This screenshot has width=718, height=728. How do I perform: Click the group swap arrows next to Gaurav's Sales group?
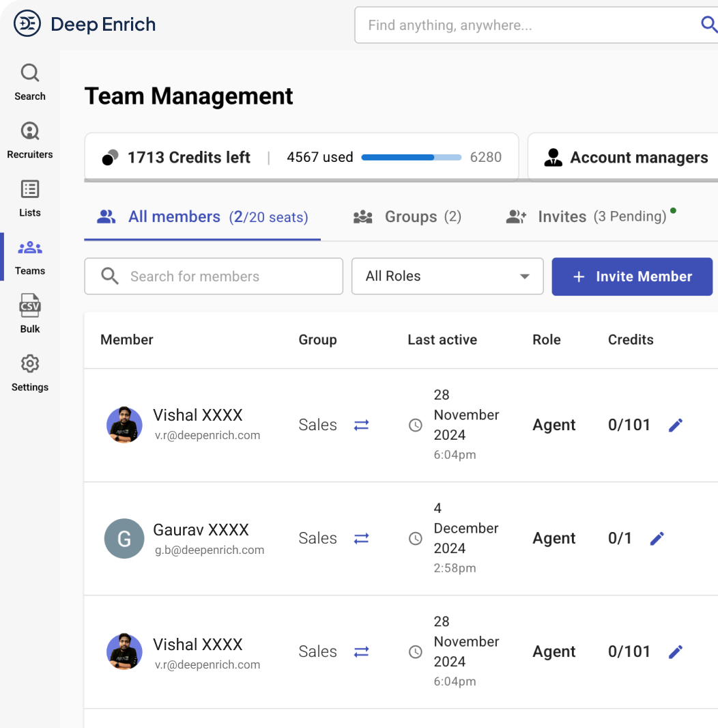(x=361, y=538)
